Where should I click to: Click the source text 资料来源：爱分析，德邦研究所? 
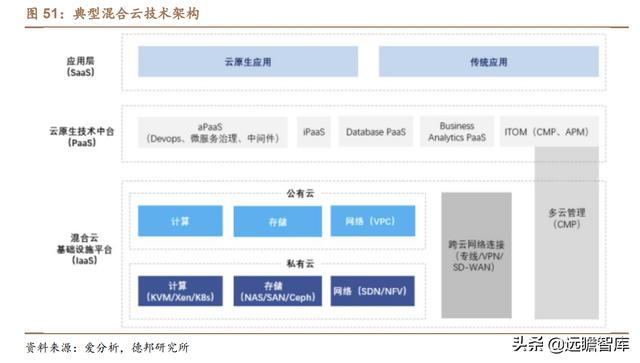click(107, 347)
